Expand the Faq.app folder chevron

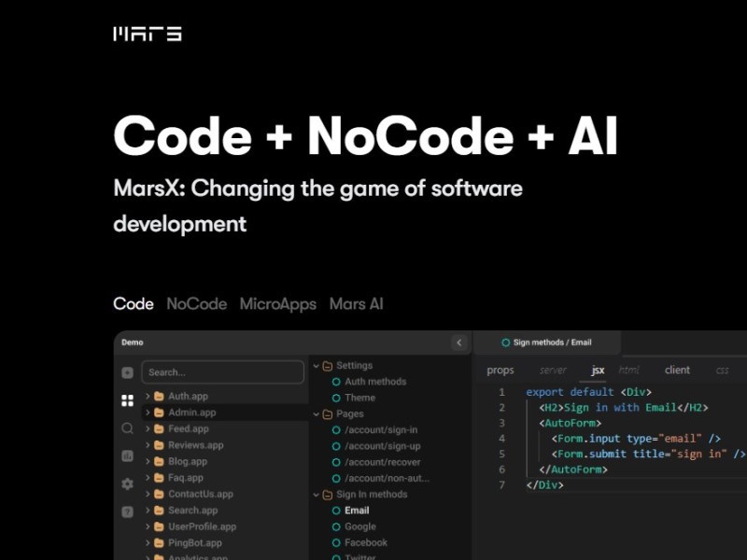click(x=148, y=477)
